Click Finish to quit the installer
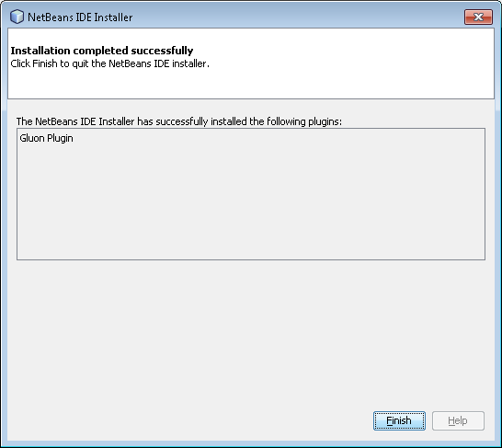 click(x=399, y=420)
